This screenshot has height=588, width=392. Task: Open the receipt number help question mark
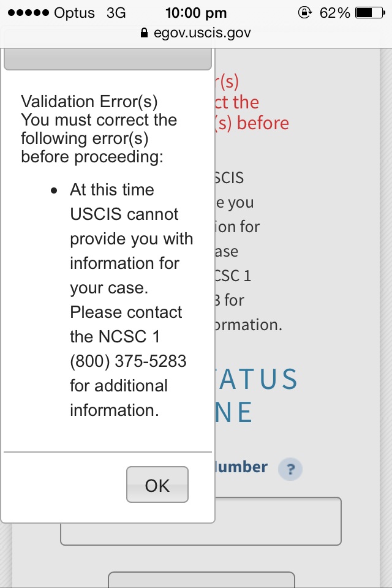tap(290, 469)
